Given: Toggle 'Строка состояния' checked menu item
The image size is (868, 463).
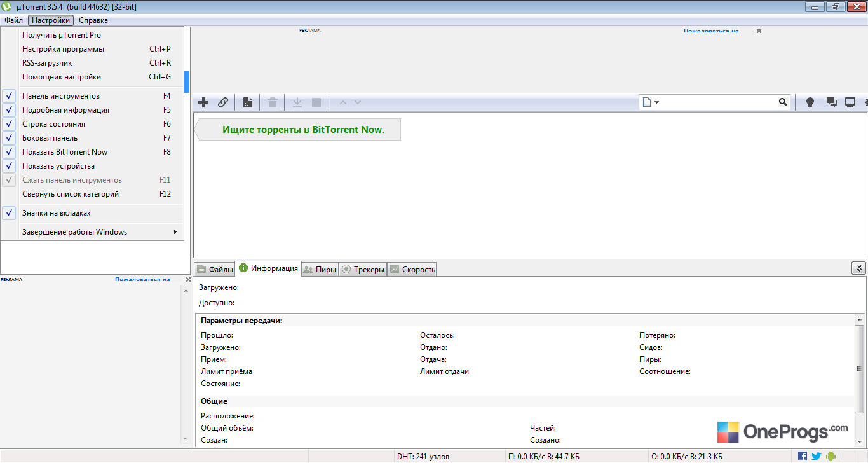Looking at the screenshot, I should pyautogui.click(x=92, y=124).
